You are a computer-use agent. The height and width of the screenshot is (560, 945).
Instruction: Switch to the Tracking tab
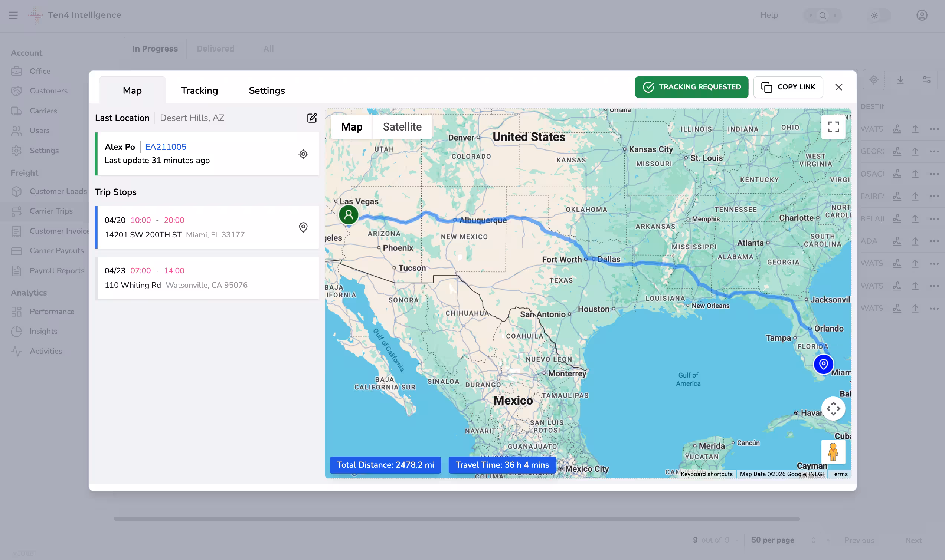coord(199,90)
